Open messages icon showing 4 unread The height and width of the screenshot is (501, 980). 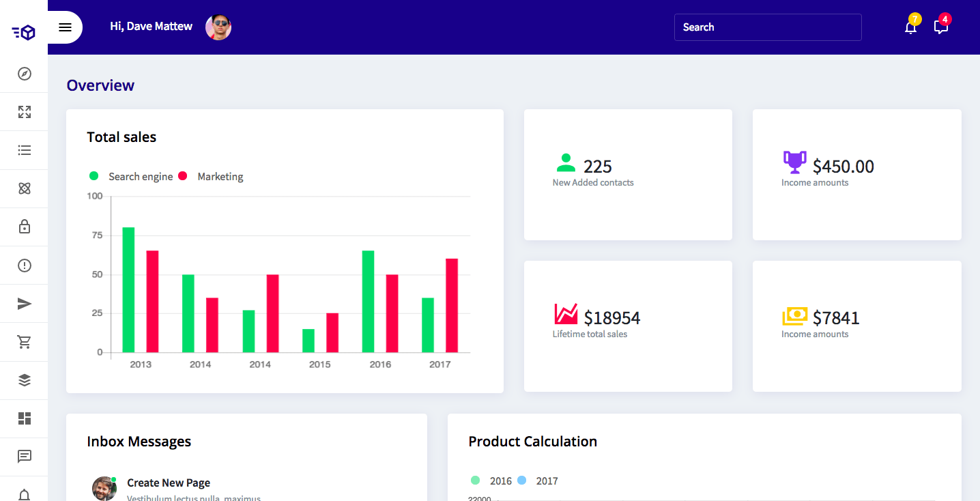940,27
